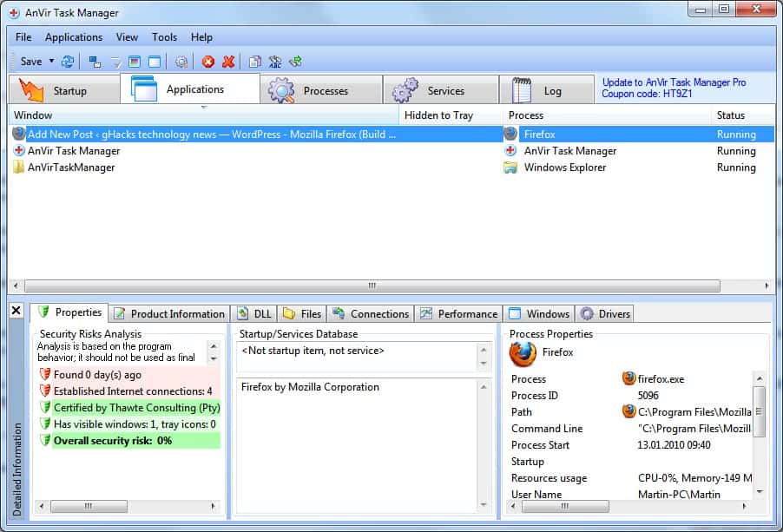Click the binoculars green arrow icon
783x532 pixels.
tap(295, 62)
